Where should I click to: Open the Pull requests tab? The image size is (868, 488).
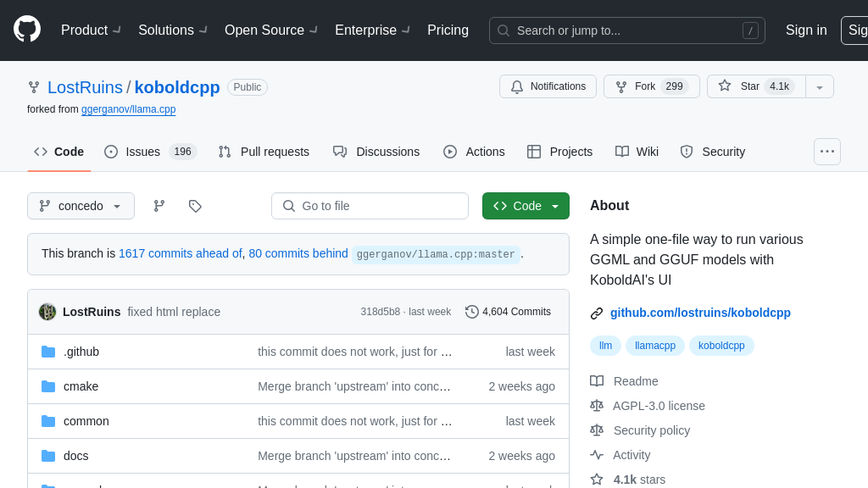(264, 152)
